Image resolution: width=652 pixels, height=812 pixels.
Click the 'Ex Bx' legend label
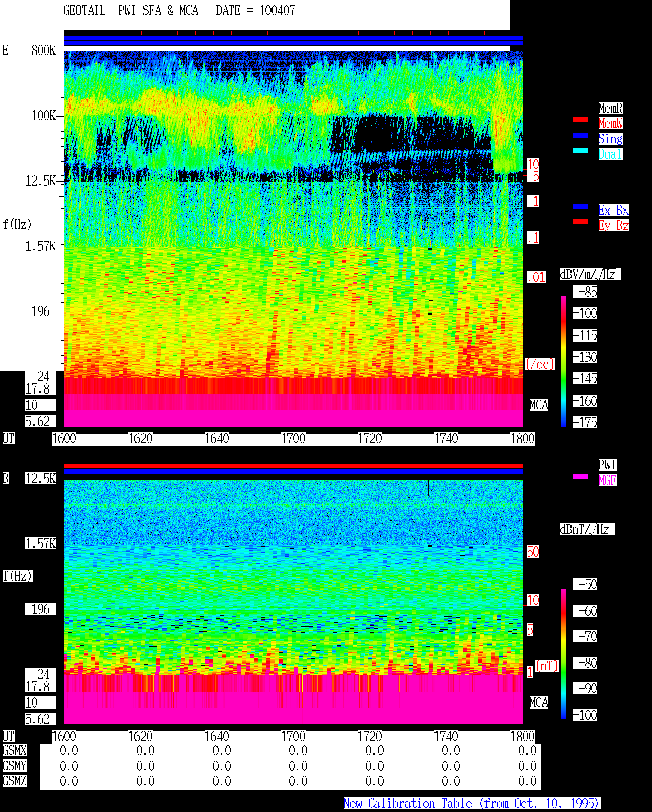613,210
